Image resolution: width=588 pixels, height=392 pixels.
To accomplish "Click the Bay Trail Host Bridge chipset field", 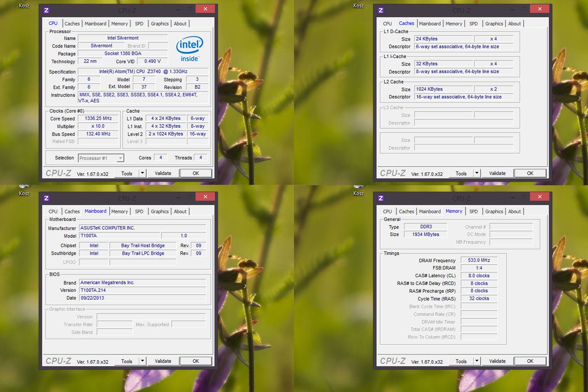I will [143, 246].
